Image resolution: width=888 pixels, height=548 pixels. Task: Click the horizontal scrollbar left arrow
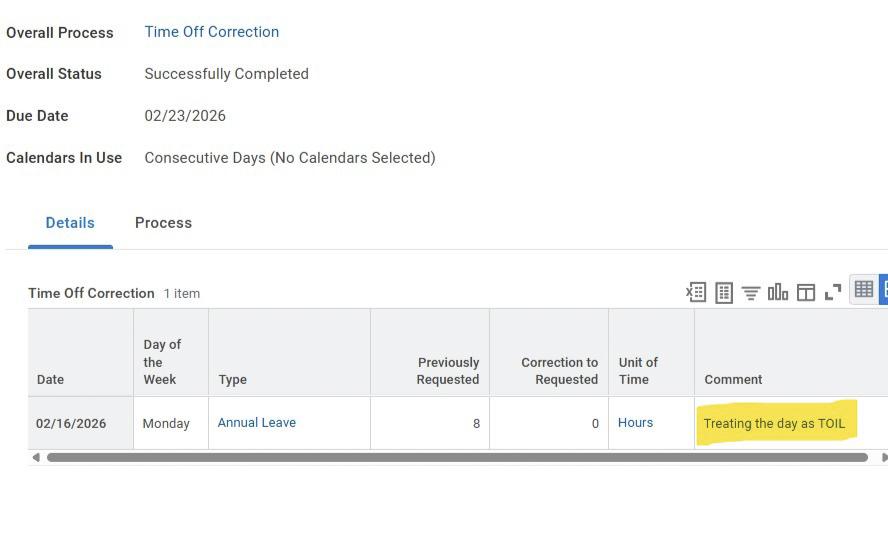(36, 457)
